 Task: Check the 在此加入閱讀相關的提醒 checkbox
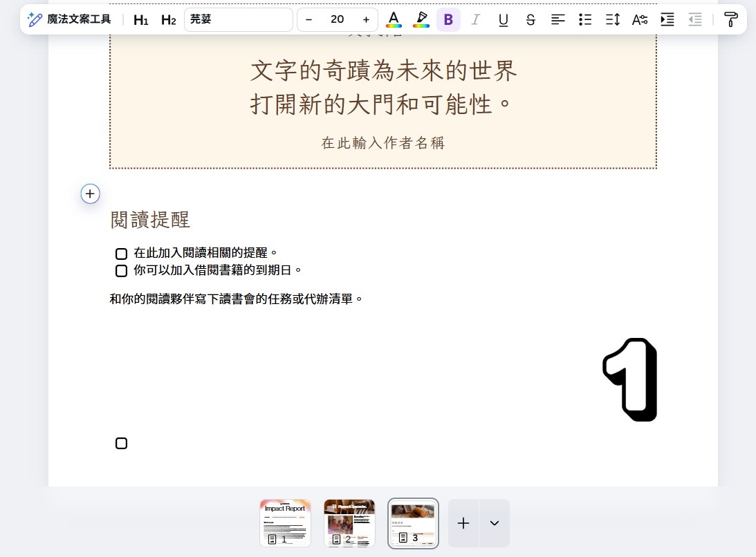click(x=122, y=254)
